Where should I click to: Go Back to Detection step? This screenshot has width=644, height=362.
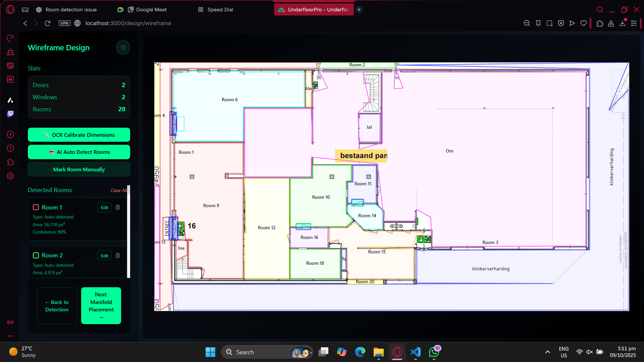[x=57, y=306]
